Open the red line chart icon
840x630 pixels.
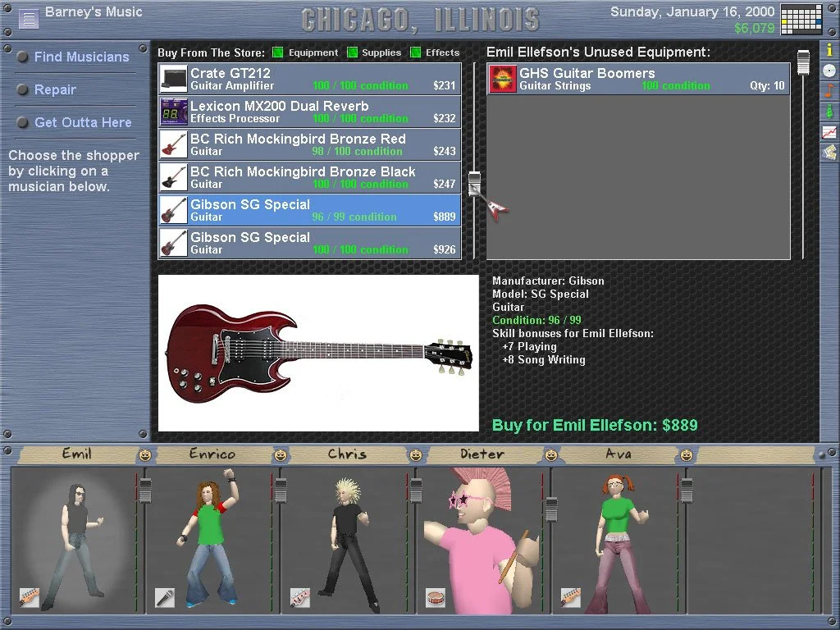(829, 131)
